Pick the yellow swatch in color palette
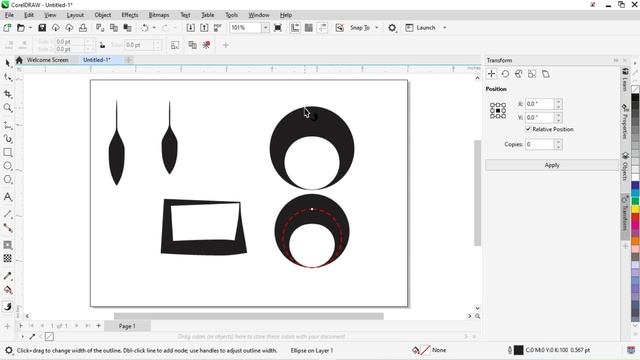This screenshot has width=640, height=360. (635, 209)
